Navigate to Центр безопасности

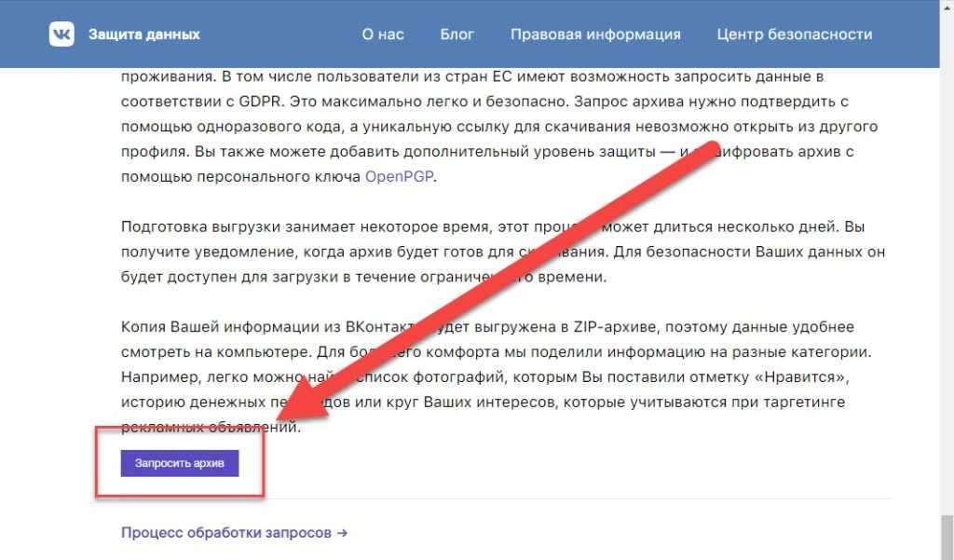[795, 34]
